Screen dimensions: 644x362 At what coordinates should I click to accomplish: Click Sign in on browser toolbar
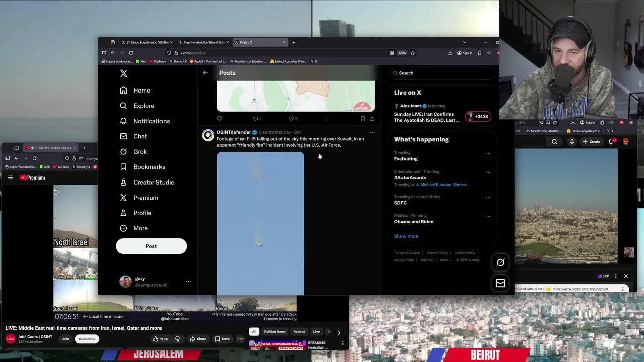(465, 53)
